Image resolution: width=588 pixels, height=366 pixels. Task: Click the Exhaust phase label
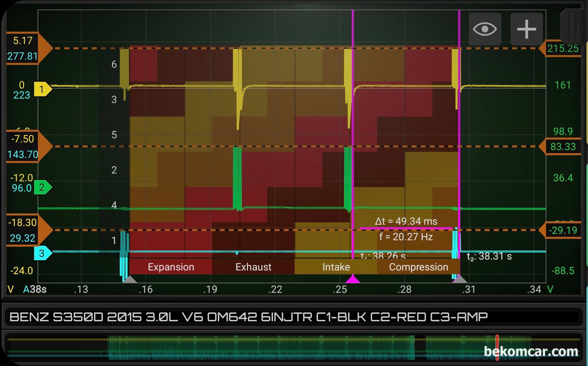click(253, 267)
